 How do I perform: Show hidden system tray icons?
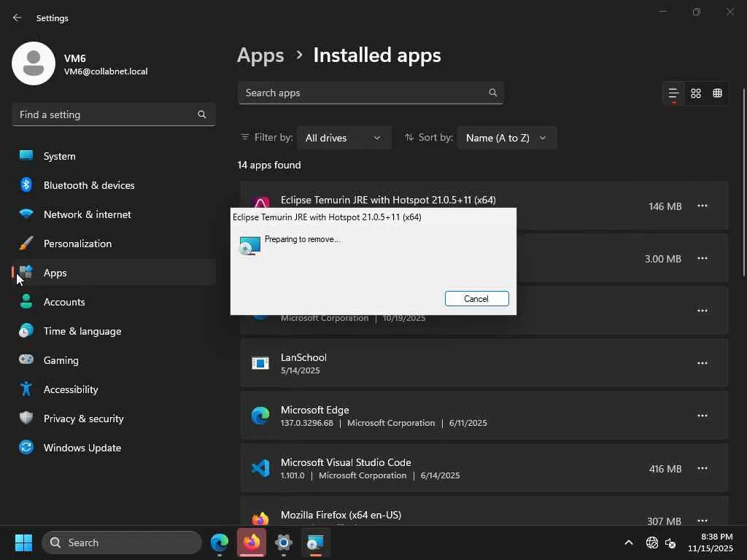(x=628, y=542)
